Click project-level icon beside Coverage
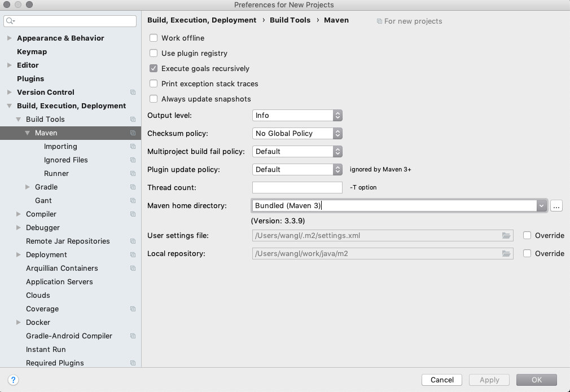The width and height of the screenshot is (570, 392). tap(133, 309)
